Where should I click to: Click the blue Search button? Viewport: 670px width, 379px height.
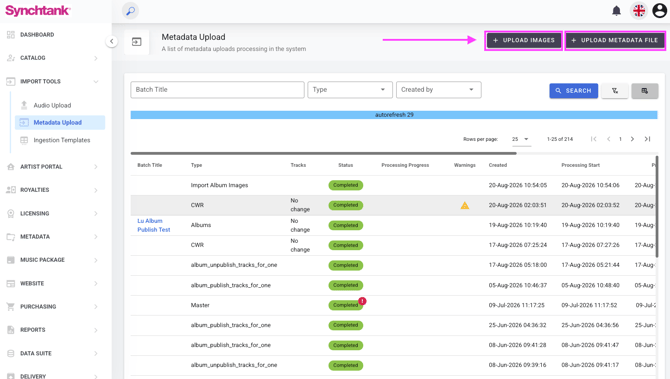573,91
